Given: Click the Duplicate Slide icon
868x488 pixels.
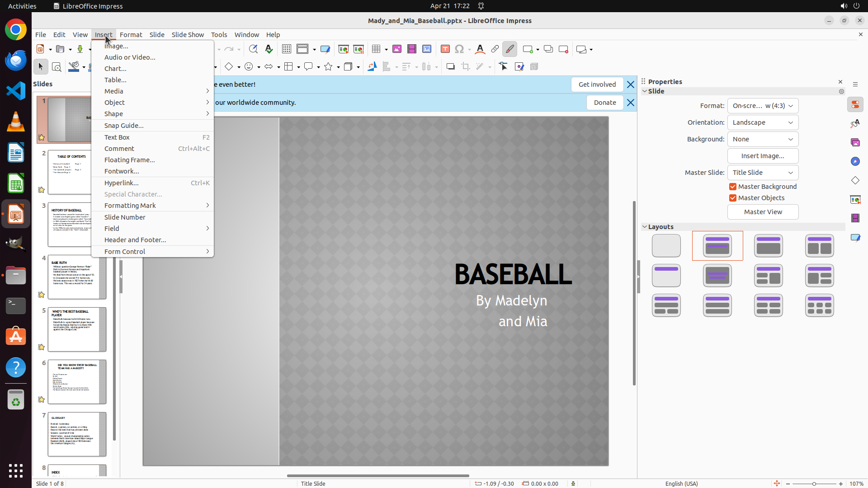Looking at the screenshot, I should coord(548,49).
